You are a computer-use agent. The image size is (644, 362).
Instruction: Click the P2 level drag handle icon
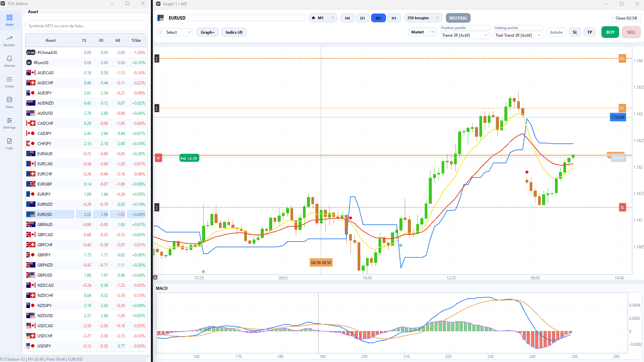[157, 59]
